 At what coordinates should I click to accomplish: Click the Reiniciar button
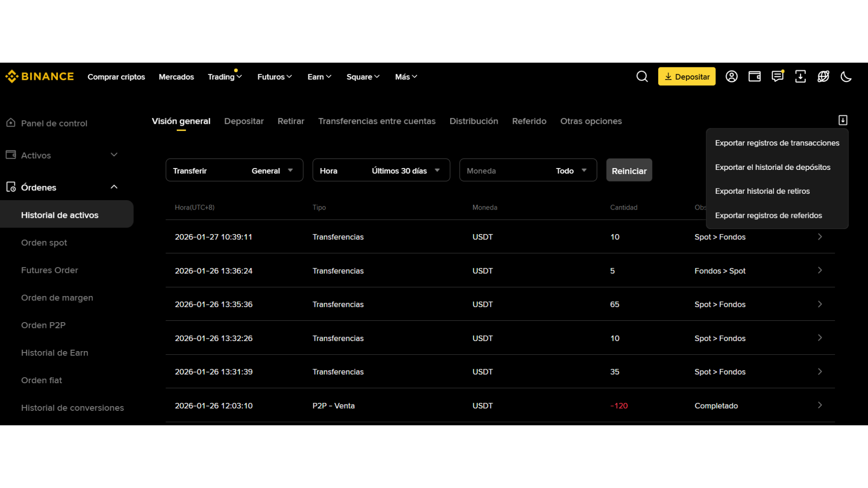tap(629, 170)
